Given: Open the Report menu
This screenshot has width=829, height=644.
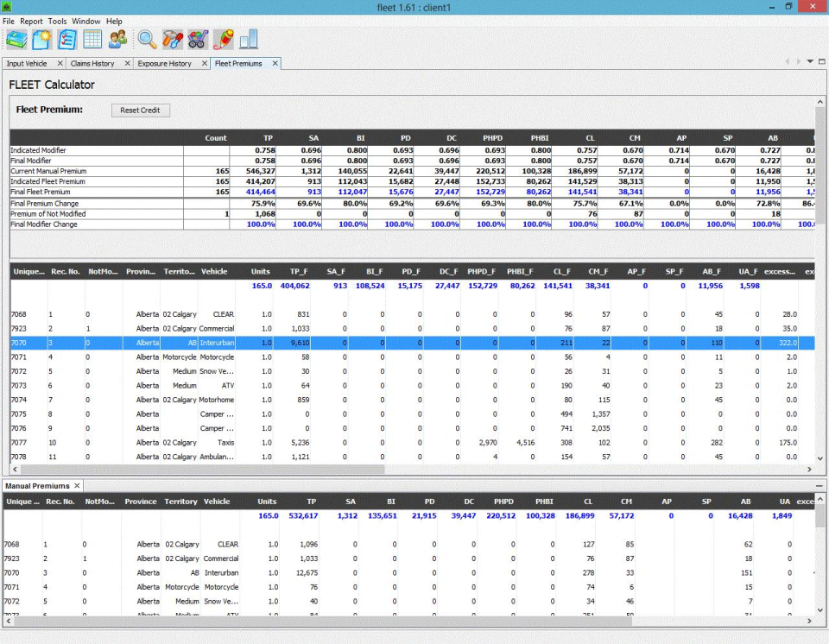Looking at the screenshot, I should click(31, 21).
